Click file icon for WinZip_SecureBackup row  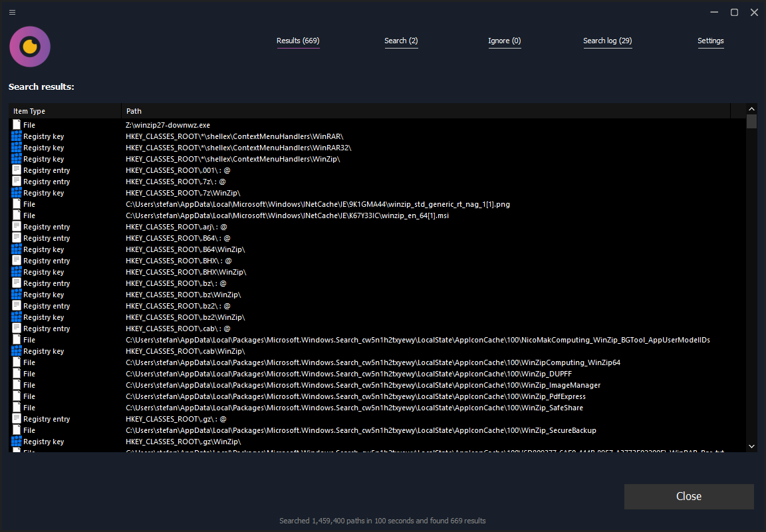click(x=17, y=430)
